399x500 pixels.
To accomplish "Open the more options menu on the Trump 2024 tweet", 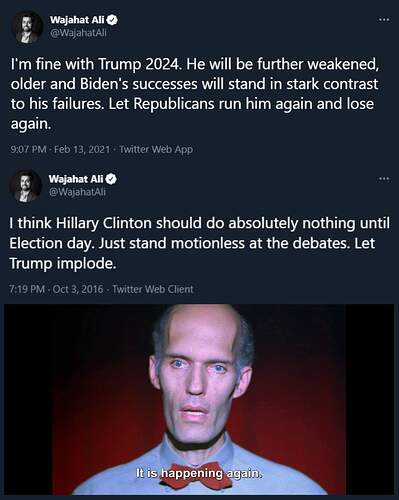I will point(384,20).
